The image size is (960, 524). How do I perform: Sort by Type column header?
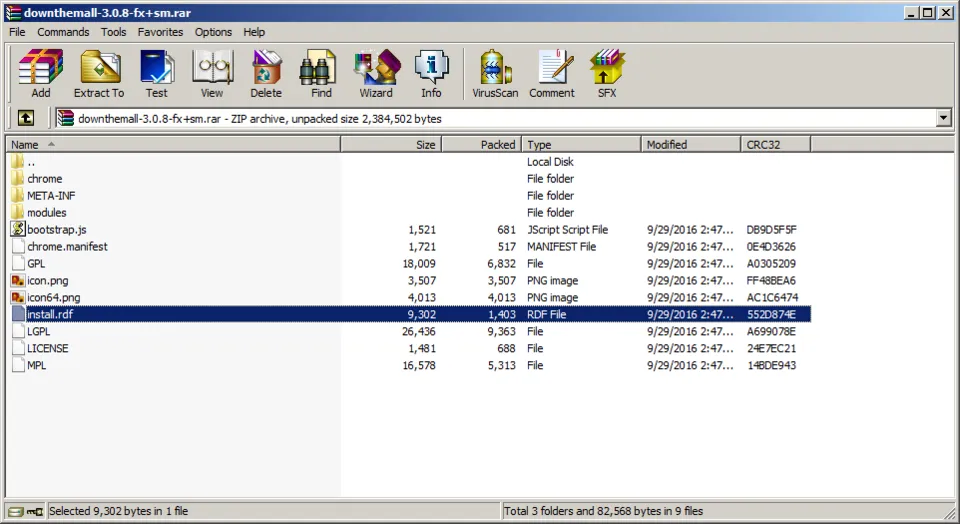tap(582, 144)
